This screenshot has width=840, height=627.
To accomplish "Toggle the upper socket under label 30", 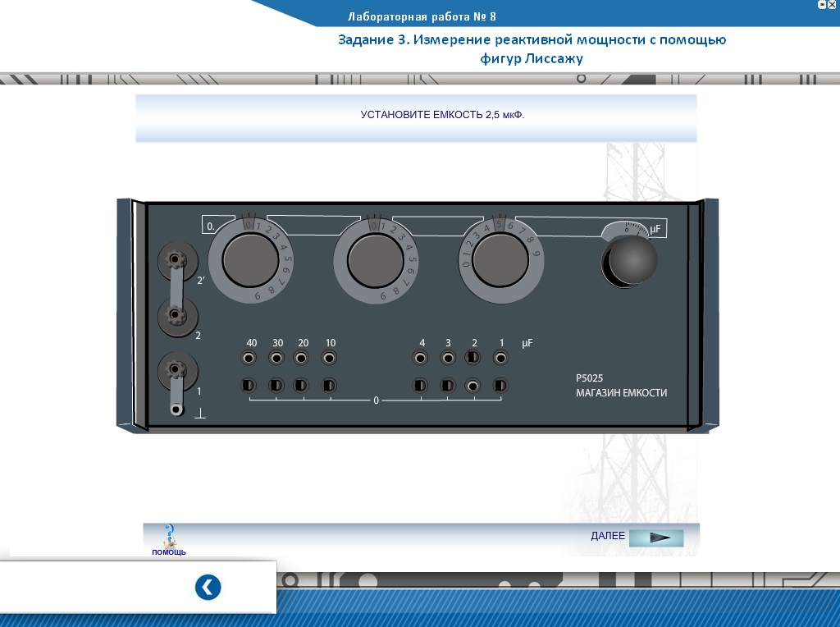I will pyautogui.click(x=277, y=358).
